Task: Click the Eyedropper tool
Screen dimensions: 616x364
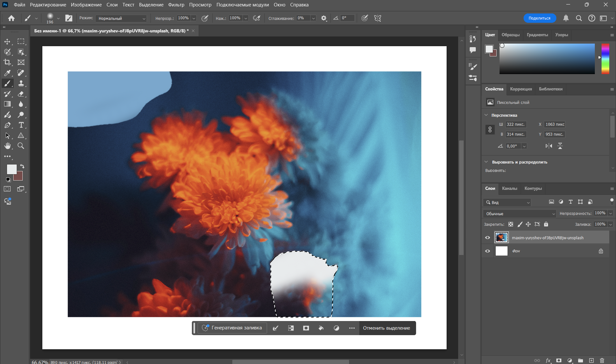Action: coord(7,73)
